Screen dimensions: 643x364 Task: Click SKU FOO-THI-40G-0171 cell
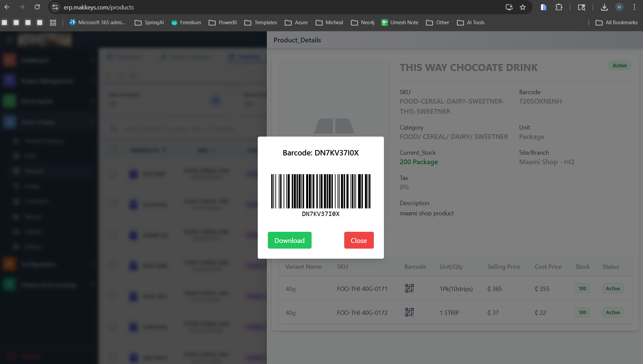click(362, 289)
